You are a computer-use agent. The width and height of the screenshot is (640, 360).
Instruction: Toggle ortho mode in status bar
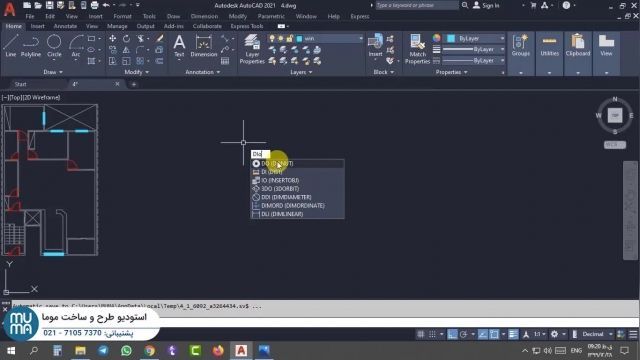pyautogui.click(x=452, y=335)
